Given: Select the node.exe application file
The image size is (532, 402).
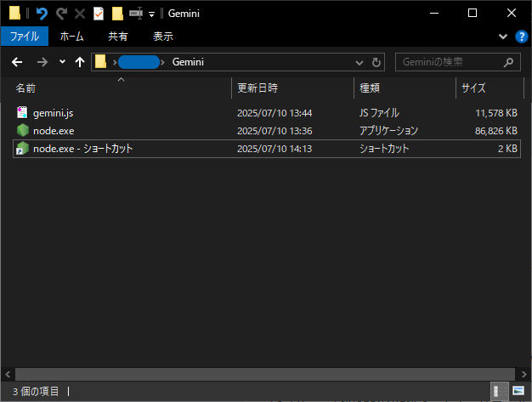Looking at the screenshot, I should [x=267, y=131].
